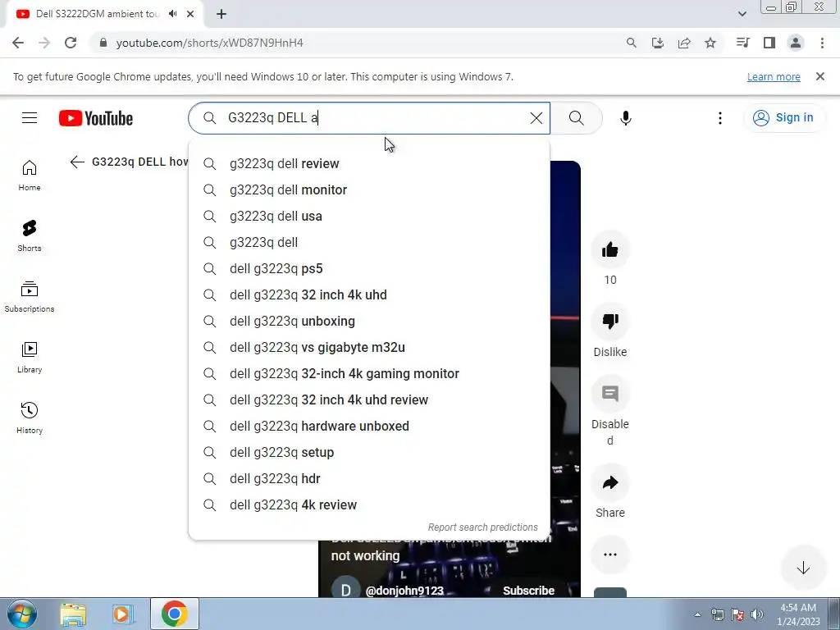This screenshot has width=840, height=630.
Task: Open the Learn more link
Action: (774, 76)
